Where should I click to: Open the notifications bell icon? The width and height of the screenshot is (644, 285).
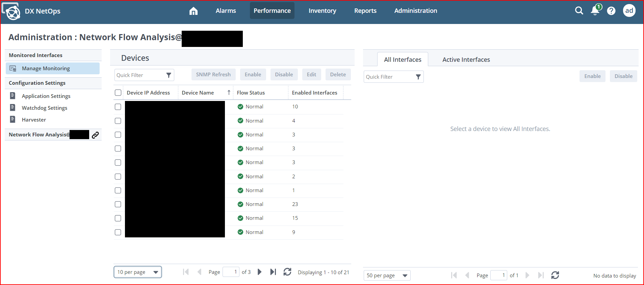click(x=595, y=11)
